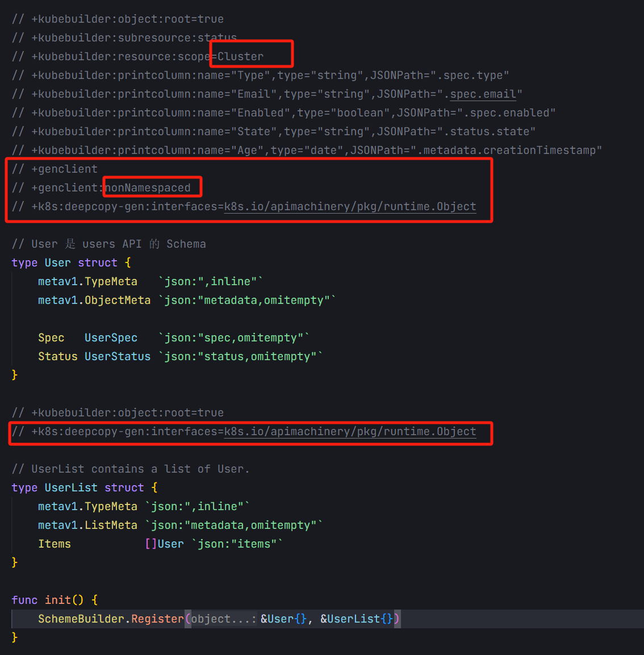Click `json:"status,omitempty"` struct tag

point(241,356)
